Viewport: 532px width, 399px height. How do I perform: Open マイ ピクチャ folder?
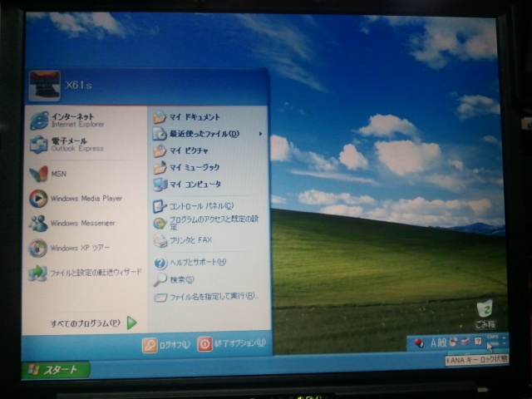[x=180, y=150]
